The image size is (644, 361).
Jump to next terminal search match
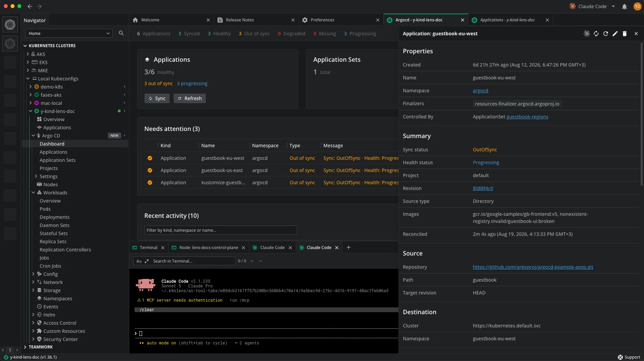tap(252, 261)
